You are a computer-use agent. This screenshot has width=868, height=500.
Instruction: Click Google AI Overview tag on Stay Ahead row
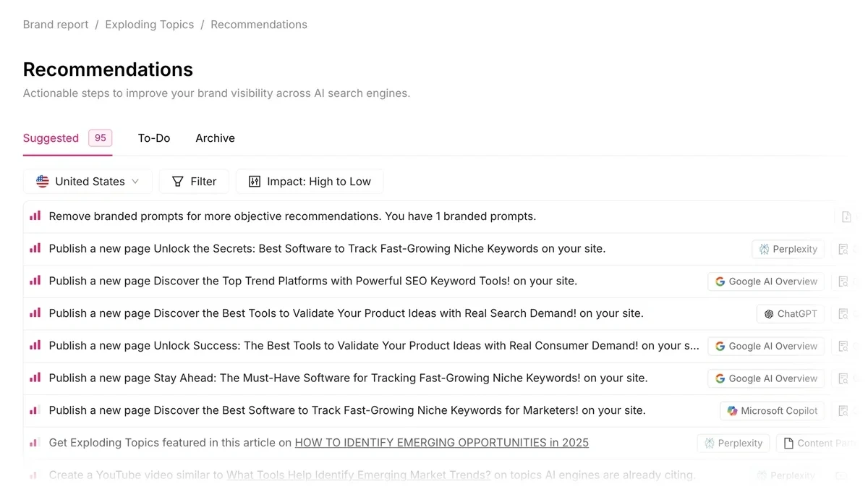766,378
